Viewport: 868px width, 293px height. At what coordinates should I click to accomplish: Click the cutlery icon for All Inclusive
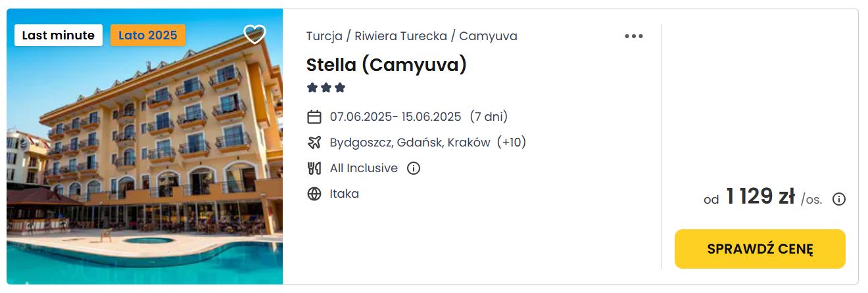(x=314, y=168)
